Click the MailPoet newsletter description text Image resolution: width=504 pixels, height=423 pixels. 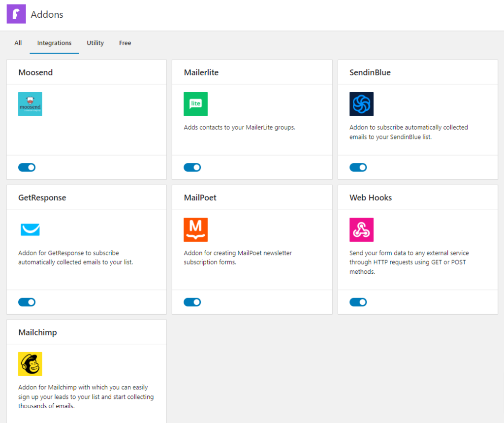point(238,258)
